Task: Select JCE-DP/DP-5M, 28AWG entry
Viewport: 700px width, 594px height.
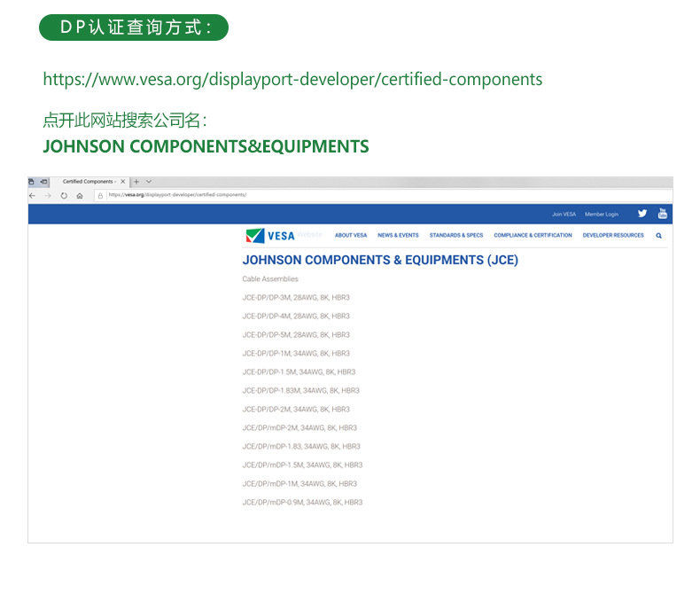Action: coord(296,335)
